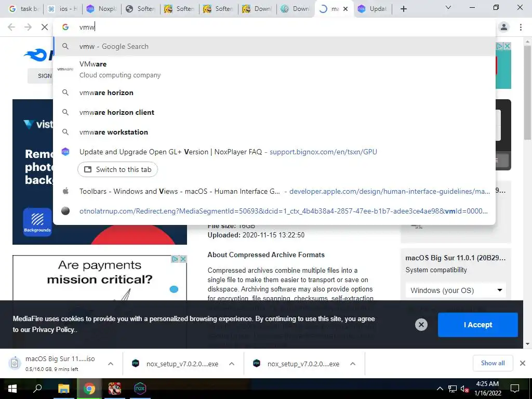This screenshot has width=532, height=399.
Task: Click the search magnifier beside 'vmware horizon'
Action: 65,92
